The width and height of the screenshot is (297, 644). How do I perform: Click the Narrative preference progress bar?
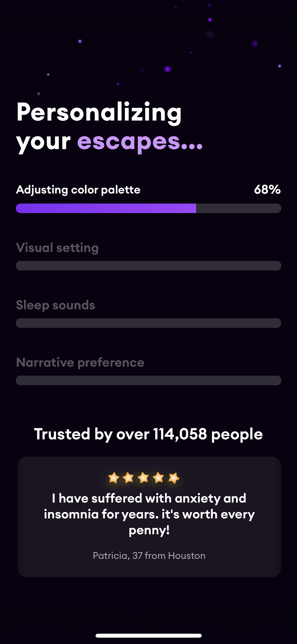pos(148,380)
